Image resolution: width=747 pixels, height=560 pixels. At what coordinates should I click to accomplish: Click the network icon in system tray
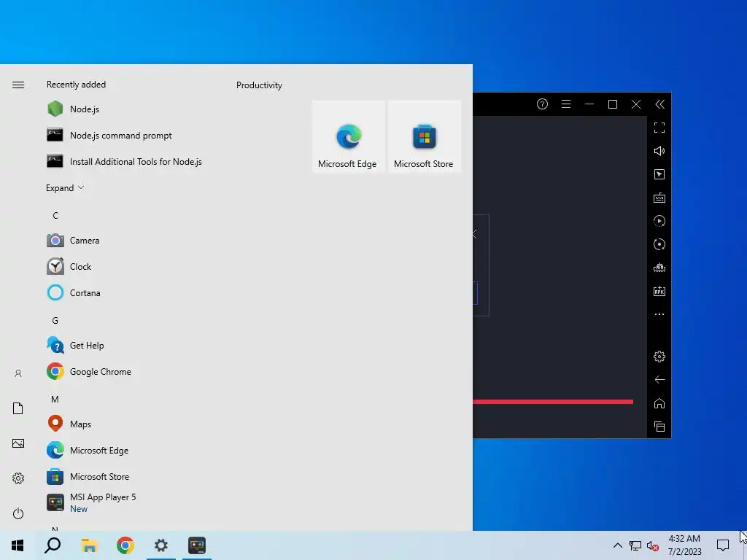[635, 545]
